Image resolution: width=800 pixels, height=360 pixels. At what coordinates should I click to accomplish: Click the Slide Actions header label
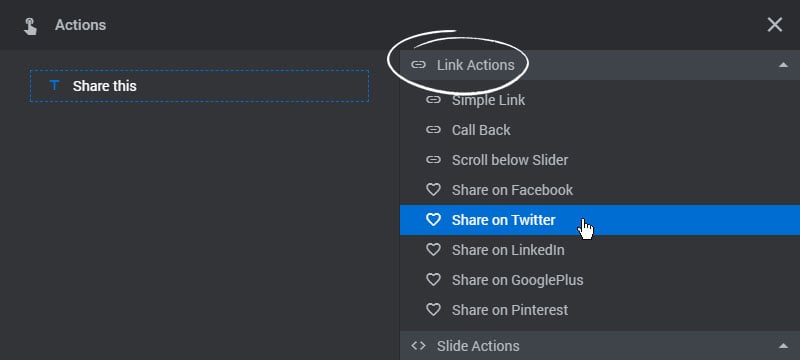pyautogui.click(x=478, y=346)
